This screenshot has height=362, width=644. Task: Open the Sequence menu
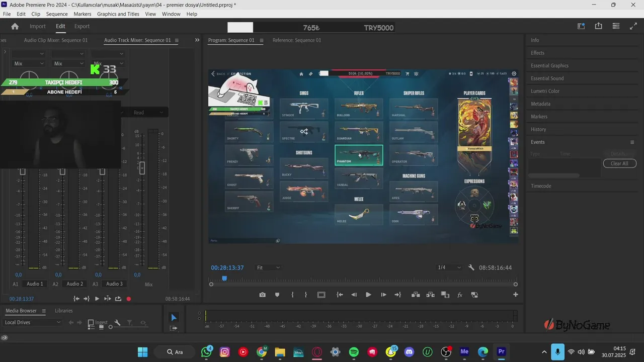click(57, 14)
